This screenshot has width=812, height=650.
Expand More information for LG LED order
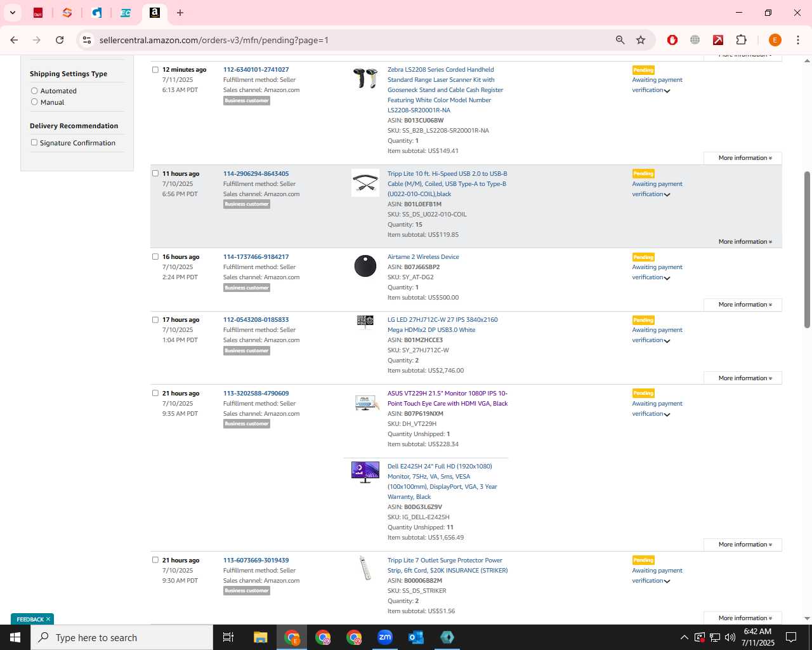(743, 378)
